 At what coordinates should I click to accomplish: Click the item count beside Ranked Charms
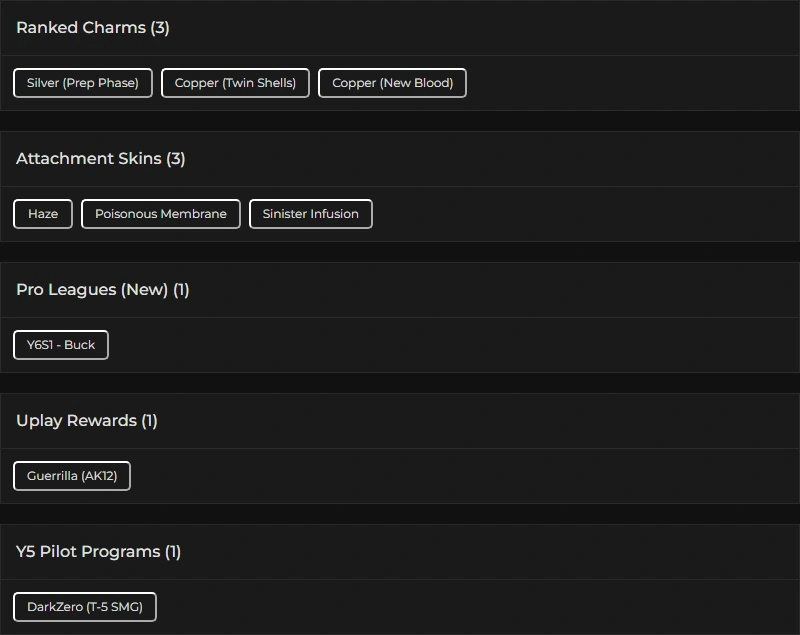(x=160, y=28)
